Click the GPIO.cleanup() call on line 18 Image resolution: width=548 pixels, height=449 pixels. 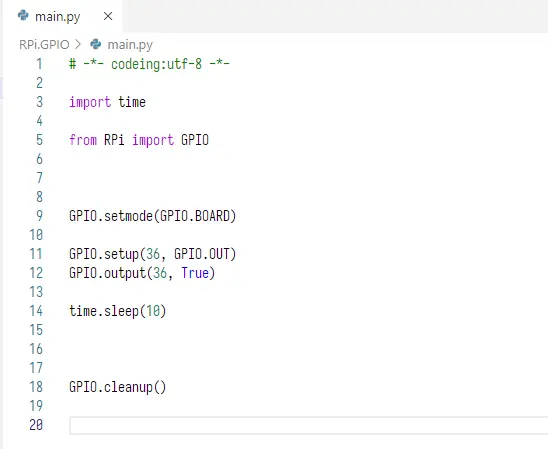click(x=117, y=387)
